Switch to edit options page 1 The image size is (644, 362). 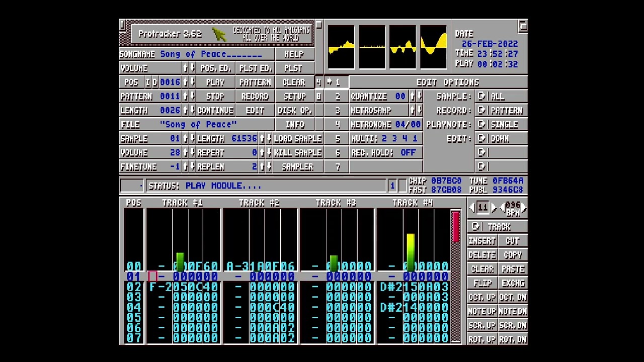pos(336,82)
